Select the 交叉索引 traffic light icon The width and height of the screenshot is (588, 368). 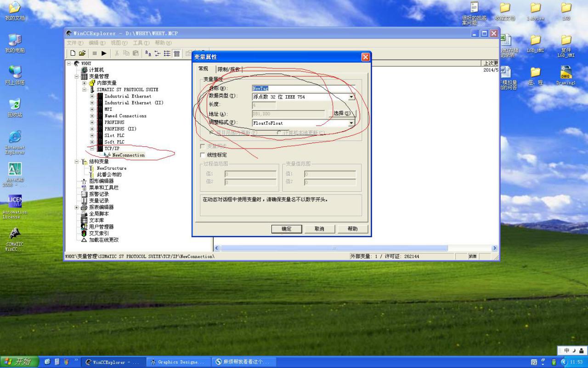coord(84,233)
